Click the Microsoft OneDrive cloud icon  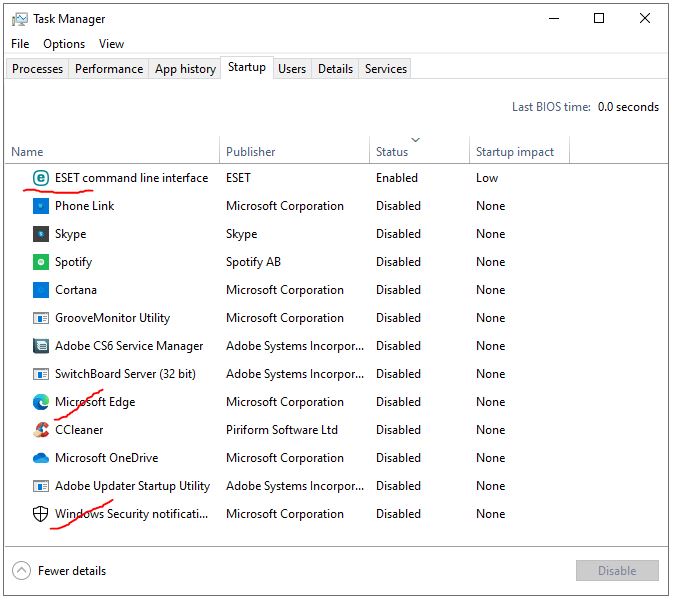coord(41,458)
